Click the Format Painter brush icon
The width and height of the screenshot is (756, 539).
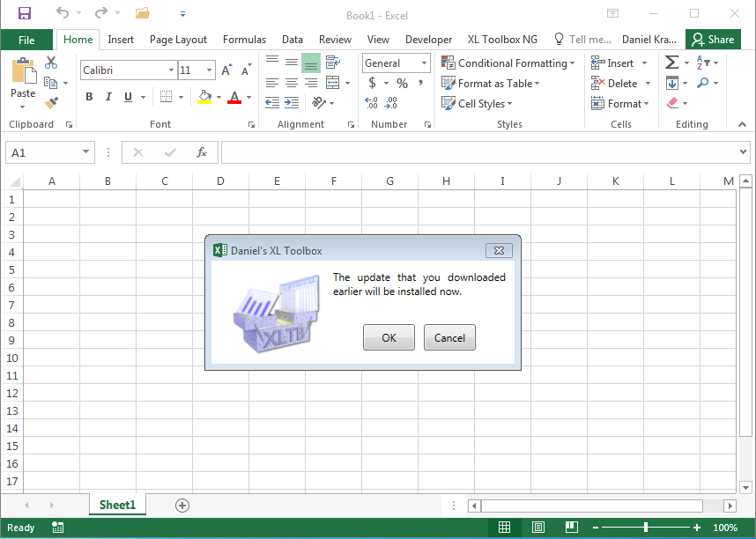51,103
